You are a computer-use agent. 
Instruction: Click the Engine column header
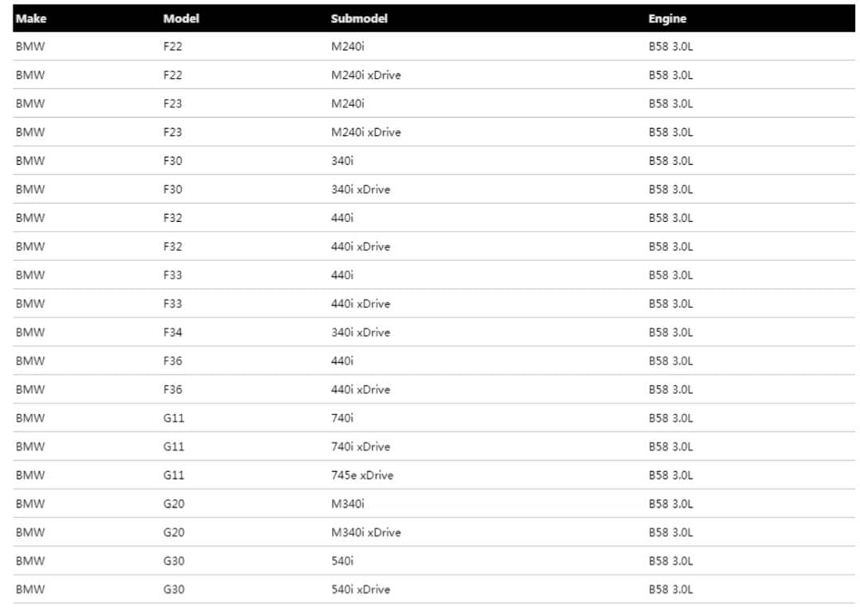click(667, 18)
